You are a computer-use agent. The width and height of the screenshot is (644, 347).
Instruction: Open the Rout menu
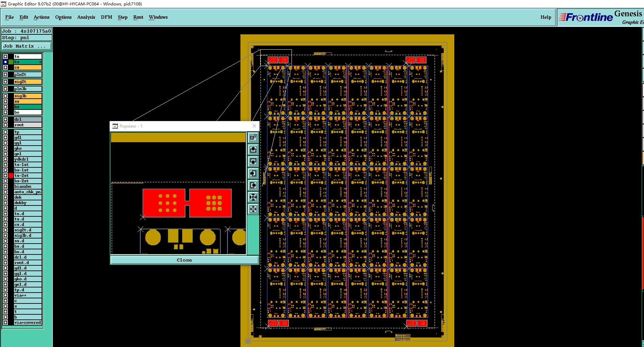pos(138,17)
